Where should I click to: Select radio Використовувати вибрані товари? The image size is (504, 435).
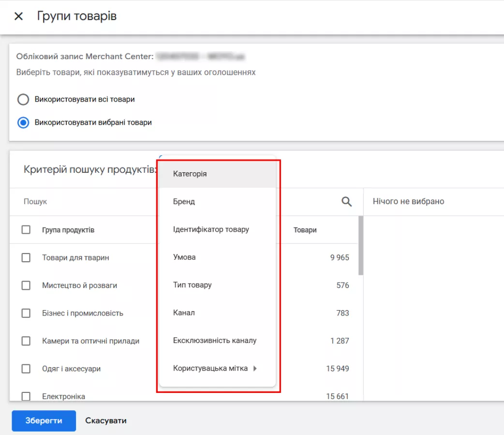pyautogui.click(x=23, y=123)
